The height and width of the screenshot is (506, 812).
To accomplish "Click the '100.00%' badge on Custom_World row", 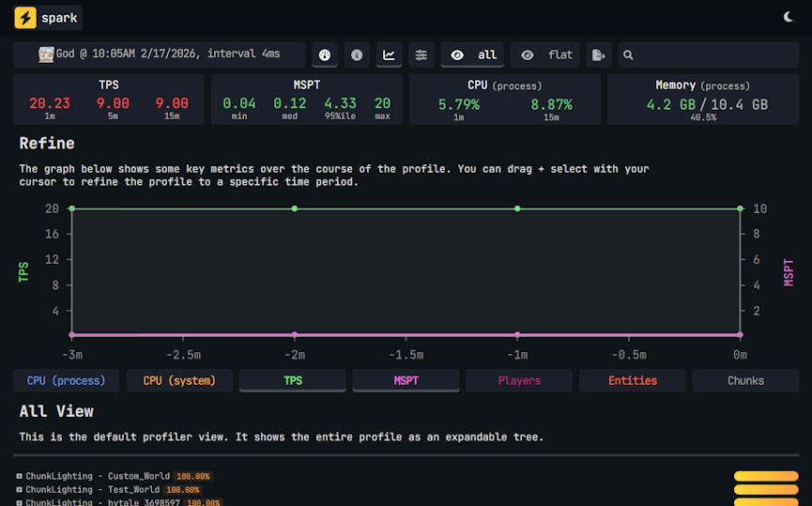I will (192, 477).
